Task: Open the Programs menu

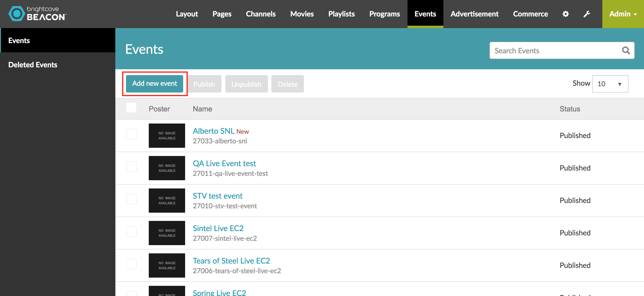Action: pos(385,14)
